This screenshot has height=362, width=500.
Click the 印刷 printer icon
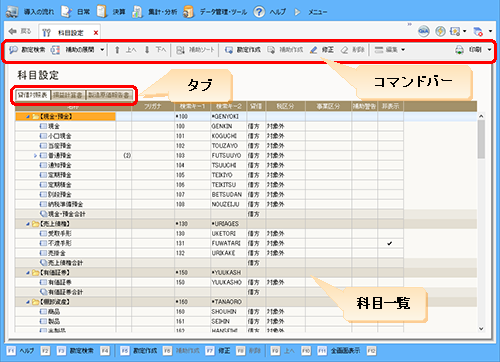[x=459, y=50]
